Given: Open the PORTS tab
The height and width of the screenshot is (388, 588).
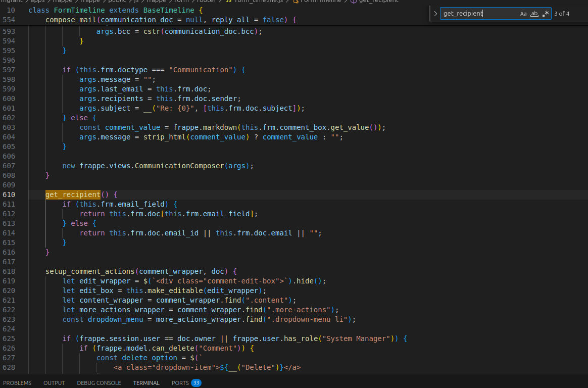Looking at the screenshot, I should coord(180,383).
